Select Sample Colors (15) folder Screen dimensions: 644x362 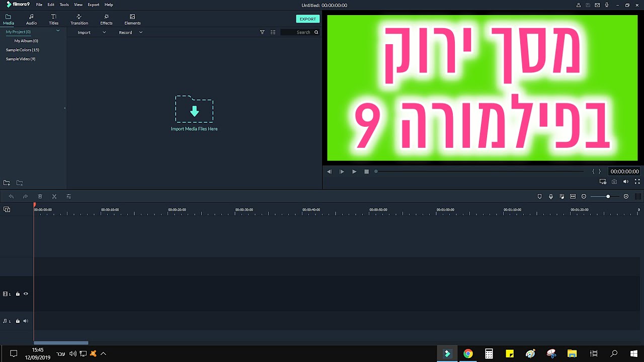(23, 50)
